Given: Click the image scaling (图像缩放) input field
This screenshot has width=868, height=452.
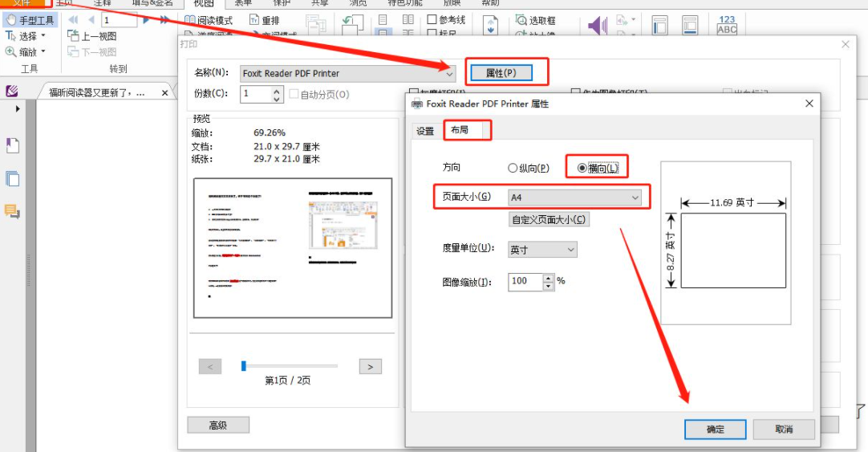Looking at the screenshot, I should [x=525, y=281].
